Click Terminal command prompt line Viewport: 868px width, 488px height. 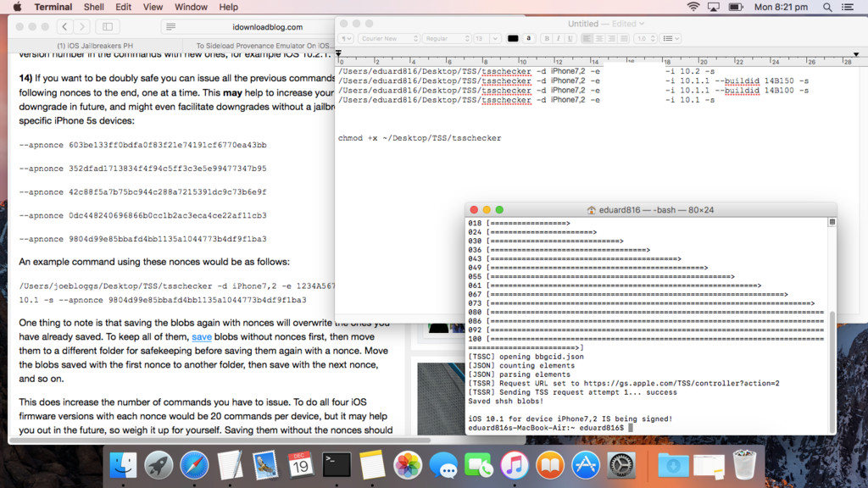click(x=550, y=428)
